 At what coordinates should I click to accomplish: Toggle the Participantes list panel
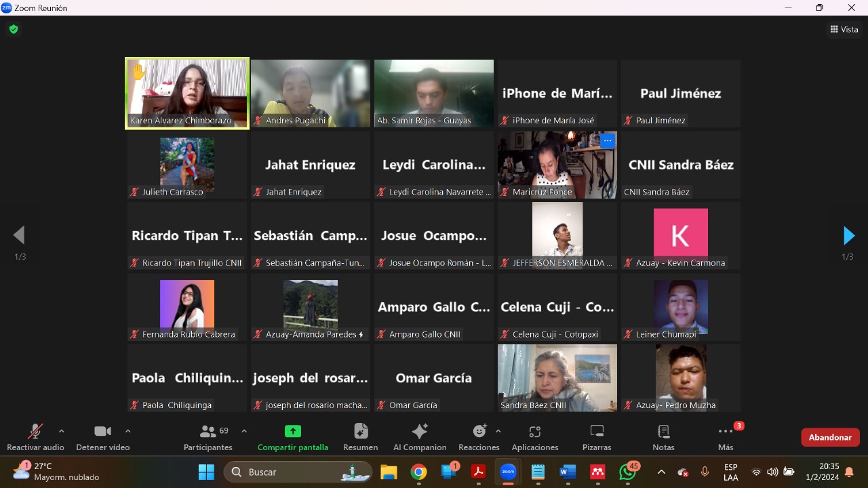pos(208,437)
